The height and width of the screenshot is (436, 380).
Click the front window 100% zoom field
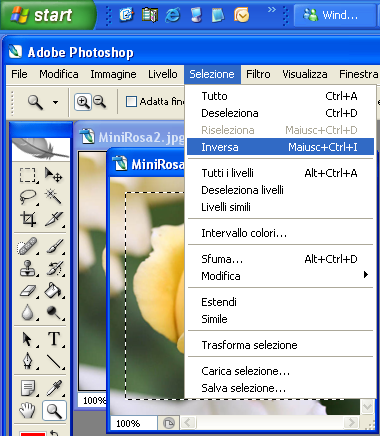(133, 423)
